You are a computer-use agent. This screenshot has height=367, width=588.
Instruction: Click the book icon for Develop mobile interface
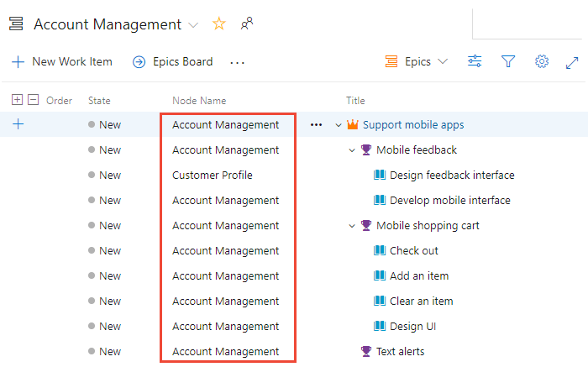(380, 200)
